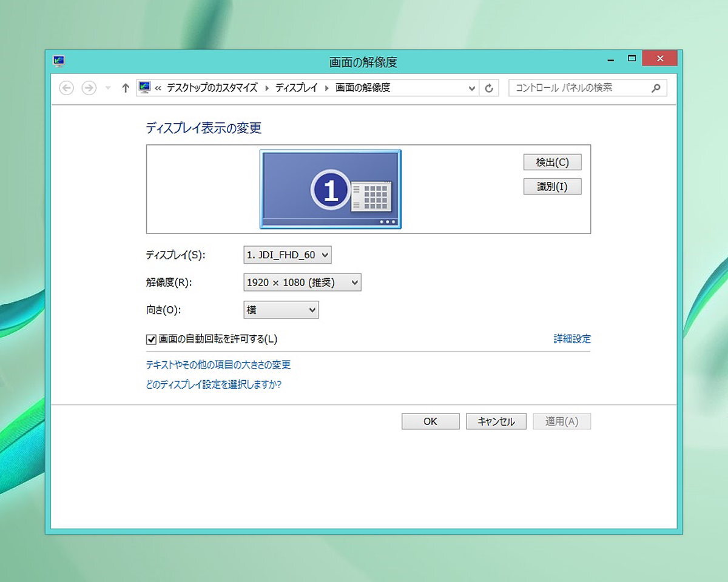Maximize the 画面の解像度 window
The image size is (728, 582).
click(x=632, y=59)
